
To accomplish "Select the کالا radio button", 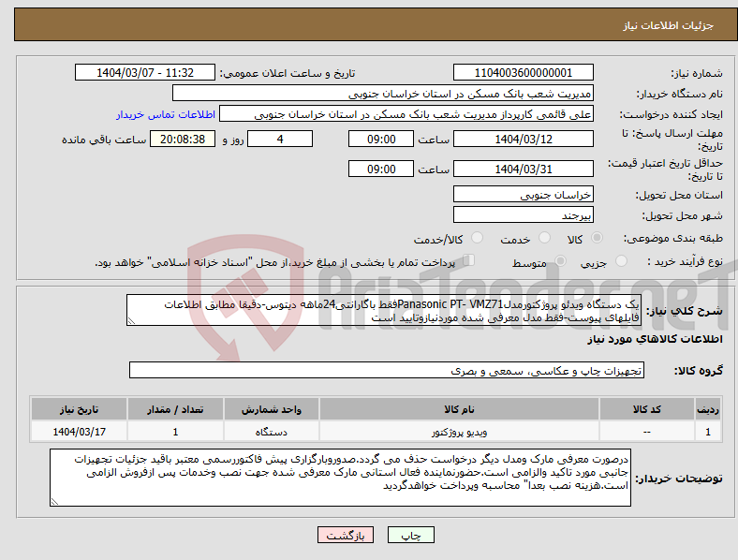I will click(x=597, y=238).
